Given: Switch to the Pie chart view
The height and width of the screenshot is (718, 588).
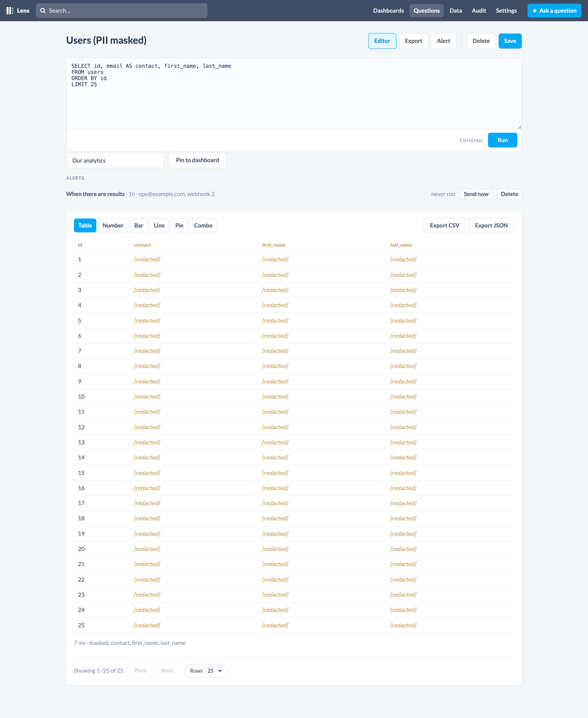Looking at the screenshot, I should point(179,225).
